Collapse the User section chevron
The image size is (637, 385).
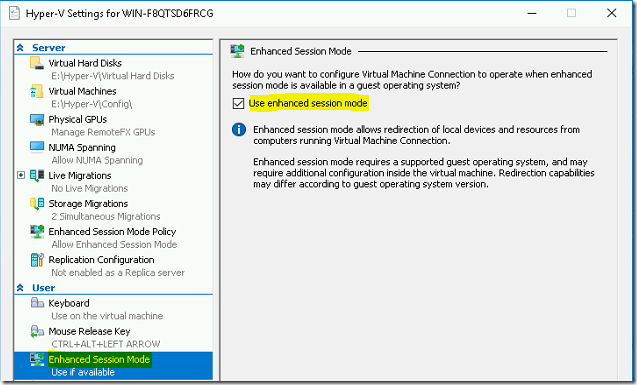20,288
